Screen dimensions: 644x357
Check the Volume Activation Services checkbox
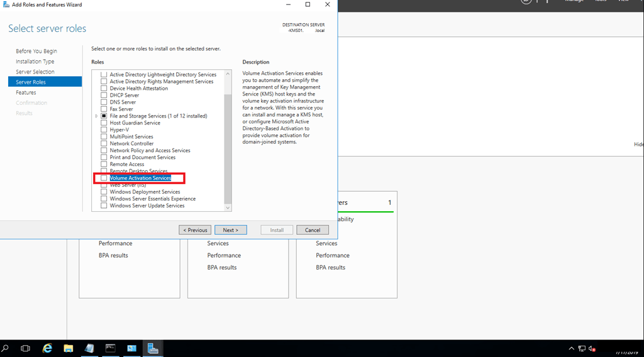pyautogui.click(x=104, y=178)
